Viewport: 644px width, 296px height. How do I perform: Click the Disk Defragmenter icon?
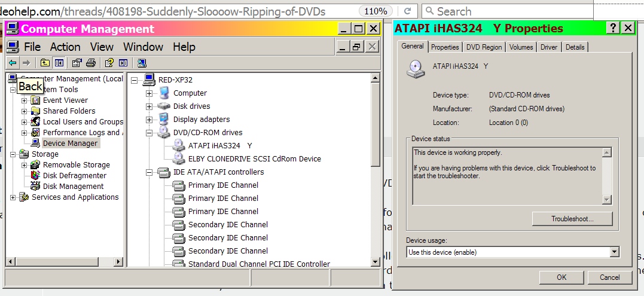(x=35, y=175)
